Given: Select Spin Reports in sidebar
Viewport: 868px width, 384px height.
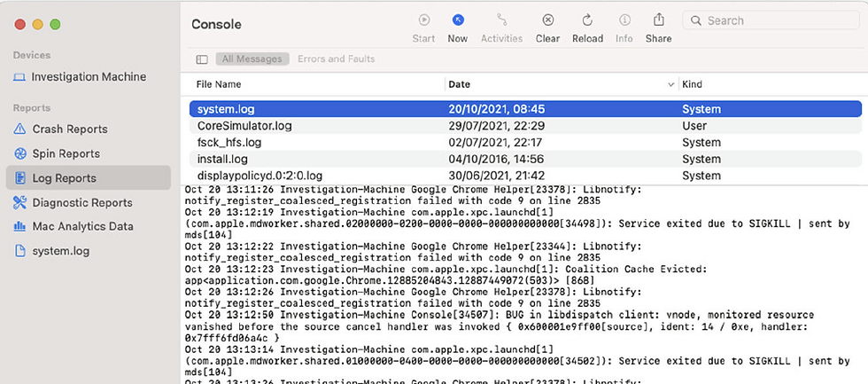Looking at the screenshot, I should point(66,153).
